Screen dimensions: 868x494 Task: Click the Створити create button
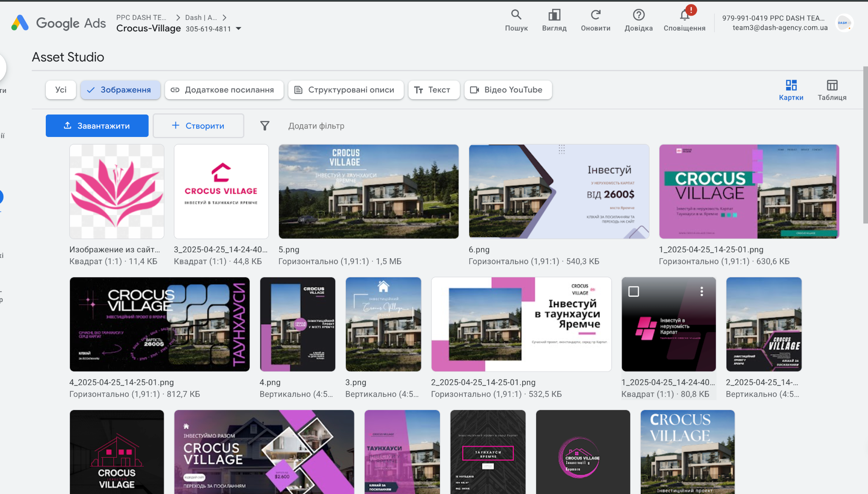click(198, 126)
